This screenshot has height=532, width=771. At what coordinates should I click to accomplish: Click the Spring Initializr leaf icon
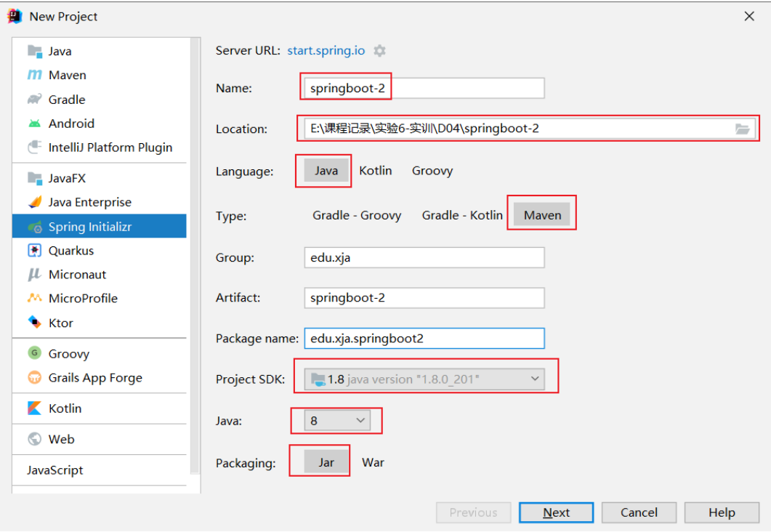tap(35, 227)
